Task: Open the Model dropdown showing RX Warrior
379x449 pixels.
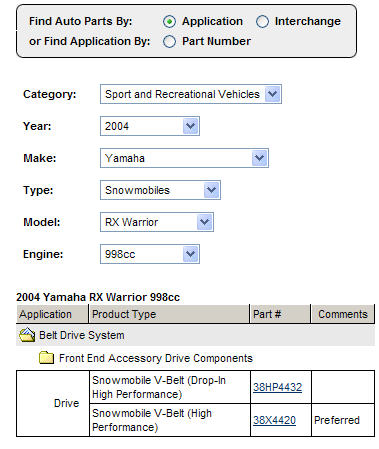Action: pyautogui.click(x=157, y=222)
